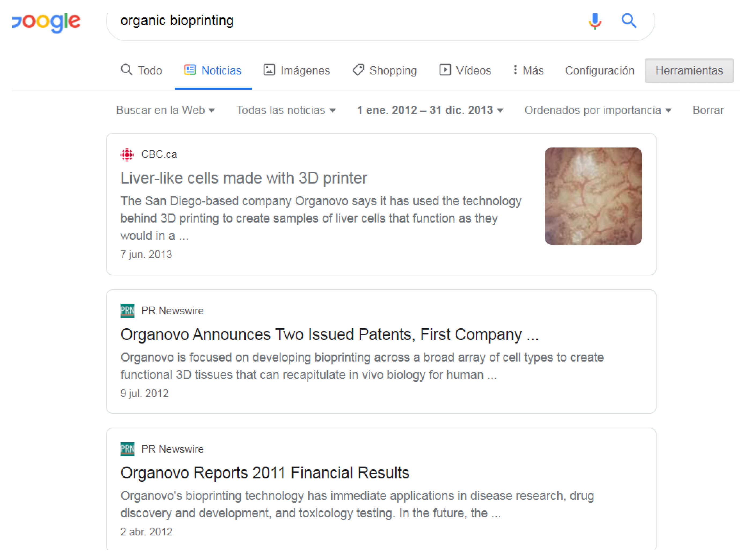Click the PR Newswire icon beside the patents article
This screenshot has width=749, height=560.
pyautogui.click(x=127, y=311)
